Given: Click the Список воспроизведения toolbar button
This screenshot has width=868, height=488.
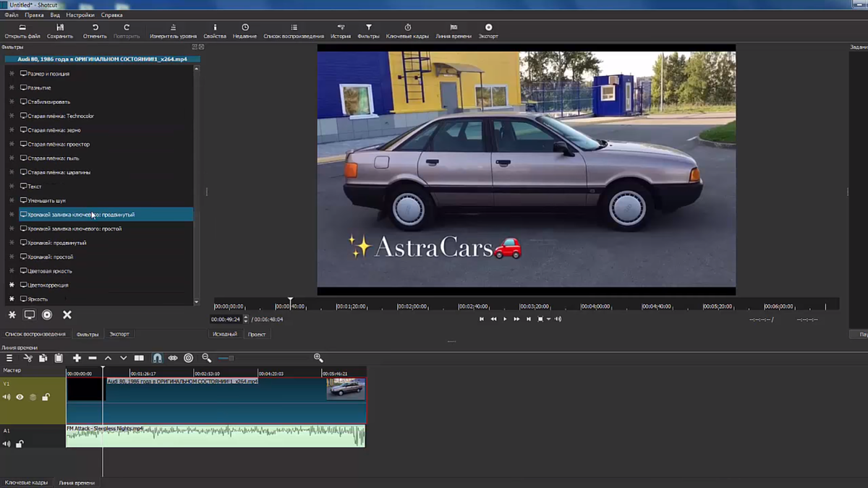Looking at the screenshot, I should [294, 31].
